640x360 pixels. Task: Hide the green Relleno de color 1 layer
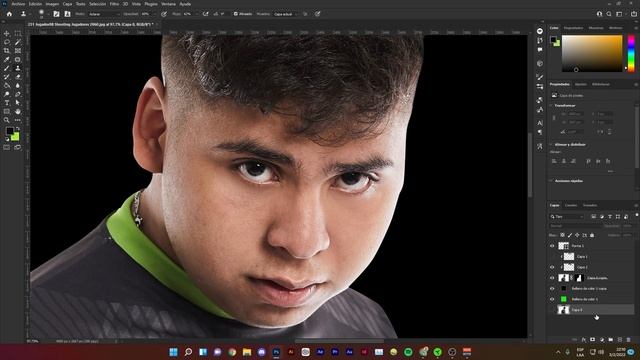pos(552,299)
